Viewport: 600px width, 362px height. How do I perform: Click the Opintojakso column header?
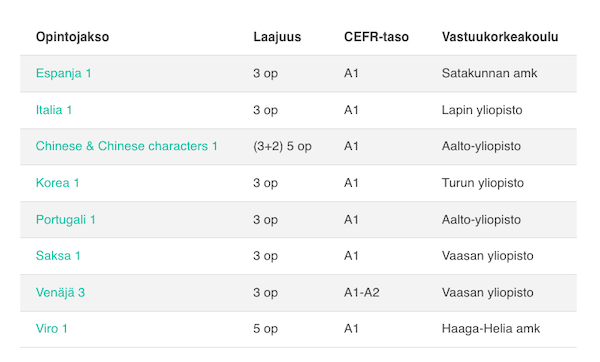[x=72, y=37]
